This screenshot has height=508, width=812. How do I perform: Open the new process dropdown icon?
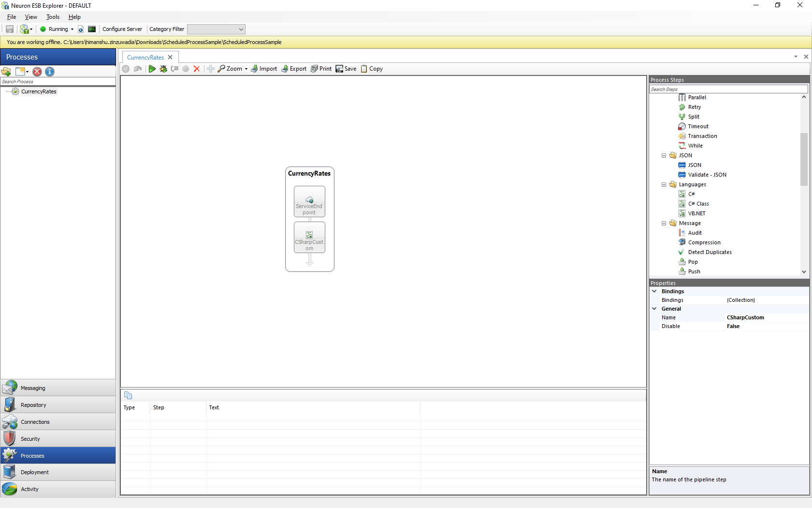[22, 72]
